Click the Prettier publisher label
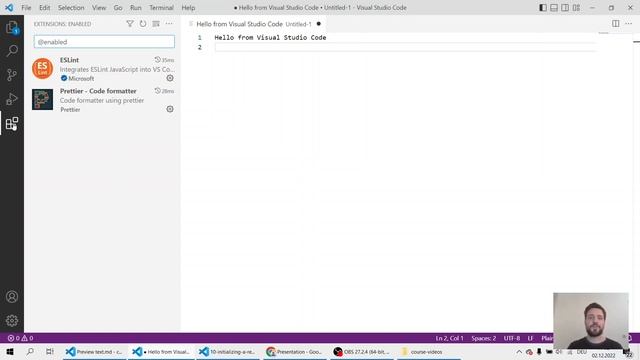Screen dimensions: 640x360 70,109
